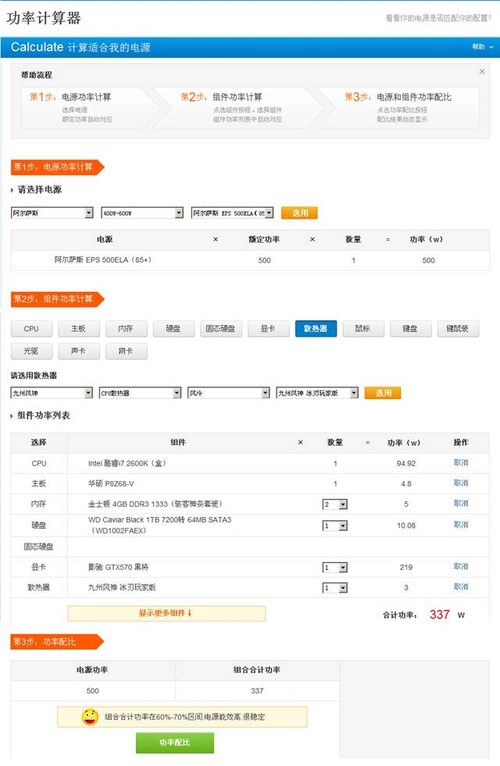Click 选用 button beside cooler model
Image resolution: width=500 pixels, height=766 pixels.
pos(383,393)
